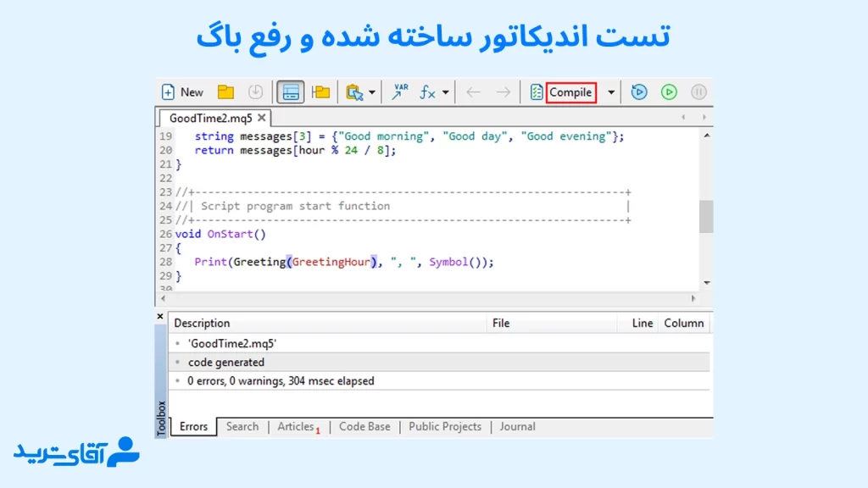Select the Styler paste icon

pos(354,91)
